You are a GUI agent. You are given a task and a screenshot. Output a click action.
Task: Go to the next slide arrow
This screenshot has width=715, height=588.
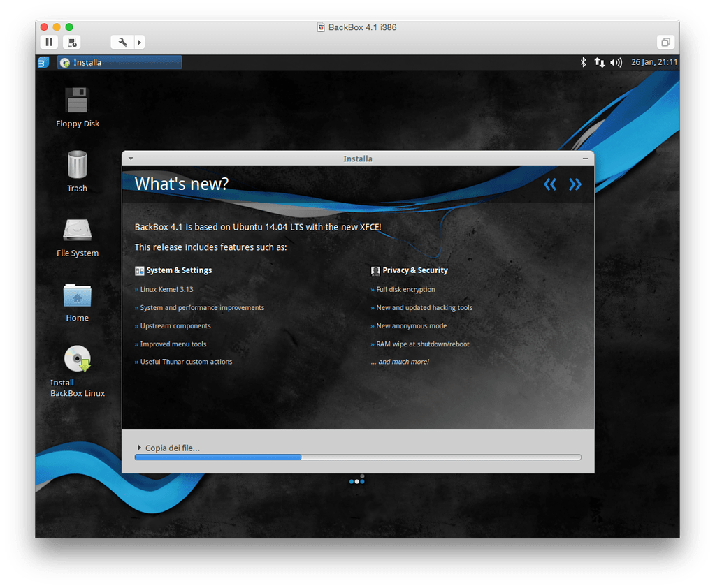(x=575, y=184)
